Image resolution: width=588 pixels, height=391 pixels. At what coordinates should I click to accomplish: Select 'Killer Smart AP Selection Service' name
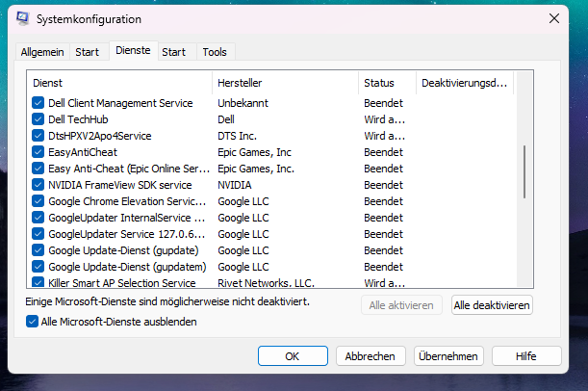122,283
